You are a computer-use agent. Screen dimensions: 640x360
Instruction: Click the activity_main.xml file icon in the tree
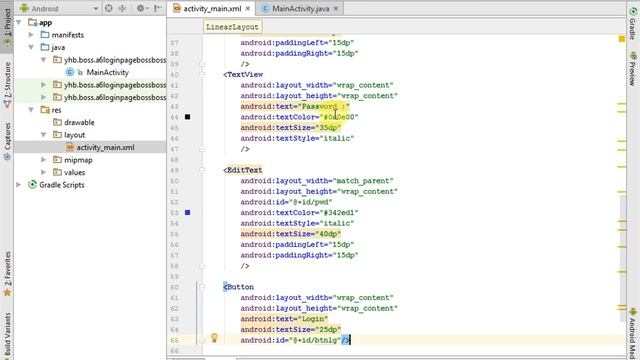click(x=70, y=147)
